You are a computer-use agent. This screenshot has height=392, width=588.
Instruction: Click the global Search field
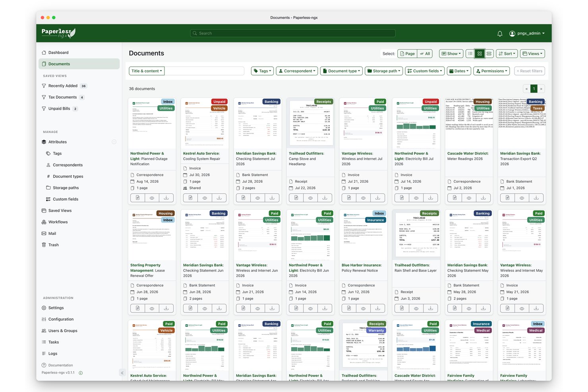(x=293, y=33)
